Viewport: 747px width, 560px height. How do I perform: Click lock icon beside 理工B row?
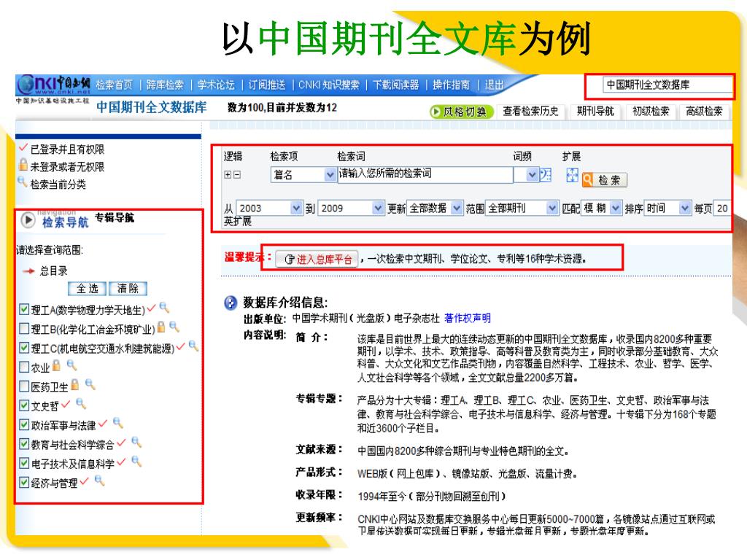click(161, 327)
